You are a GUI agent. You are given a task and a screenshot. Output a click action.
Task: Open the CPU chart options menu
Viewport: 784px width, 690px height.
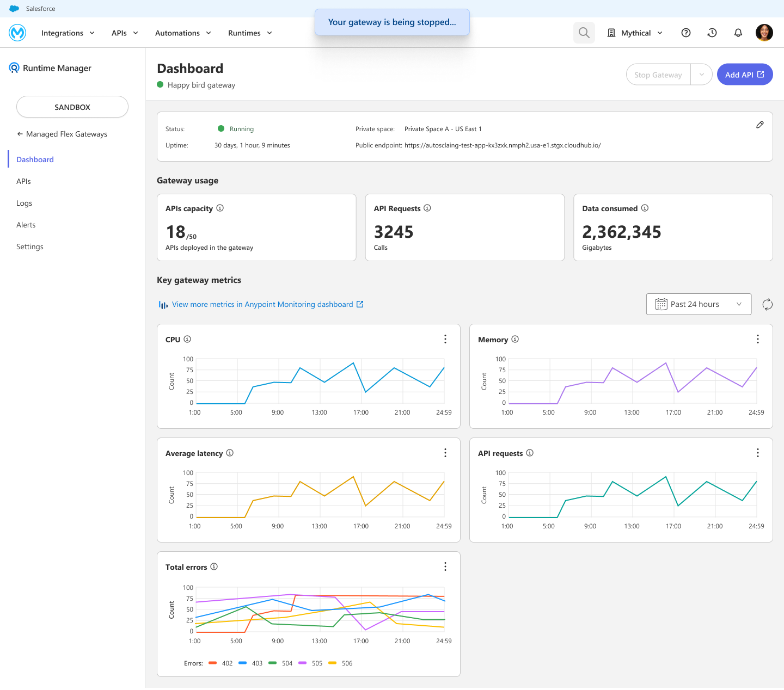445,339
